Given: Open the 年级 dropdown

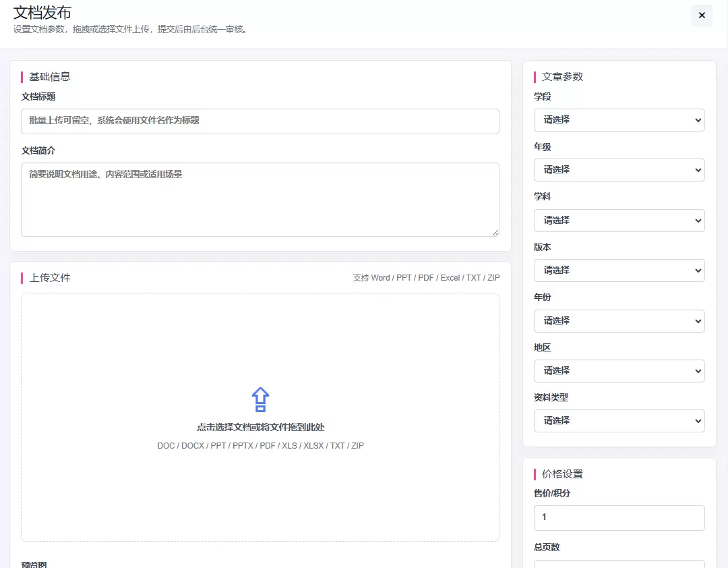Looking at the screenshot, I should 619,170.
